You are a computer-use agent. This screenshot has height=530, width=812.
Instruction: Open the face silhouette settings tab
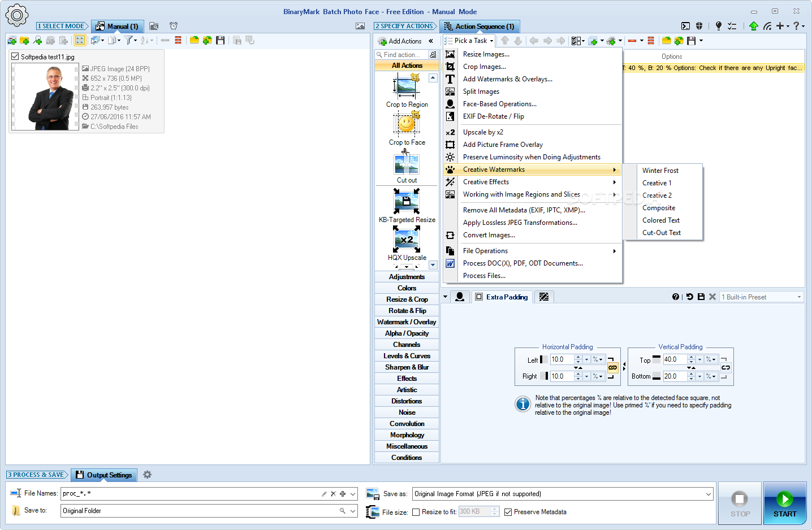click(x=460, y=297)
